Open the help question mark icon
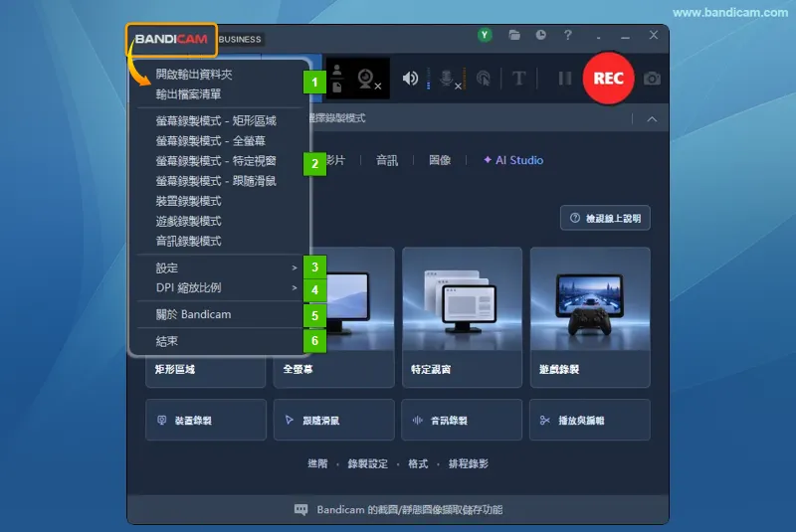 tap(567, 35)
